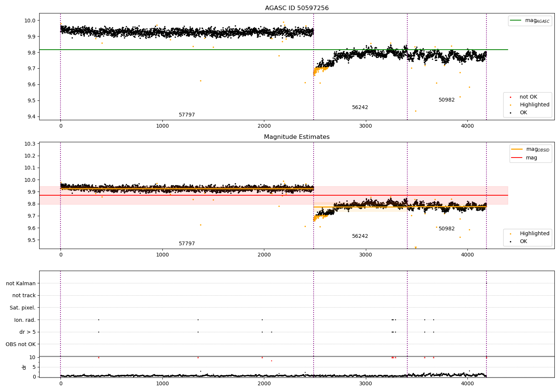Click the 'Sat. pixel.' flag row label
Screen dimensions: 560x392
pos(23,308)
